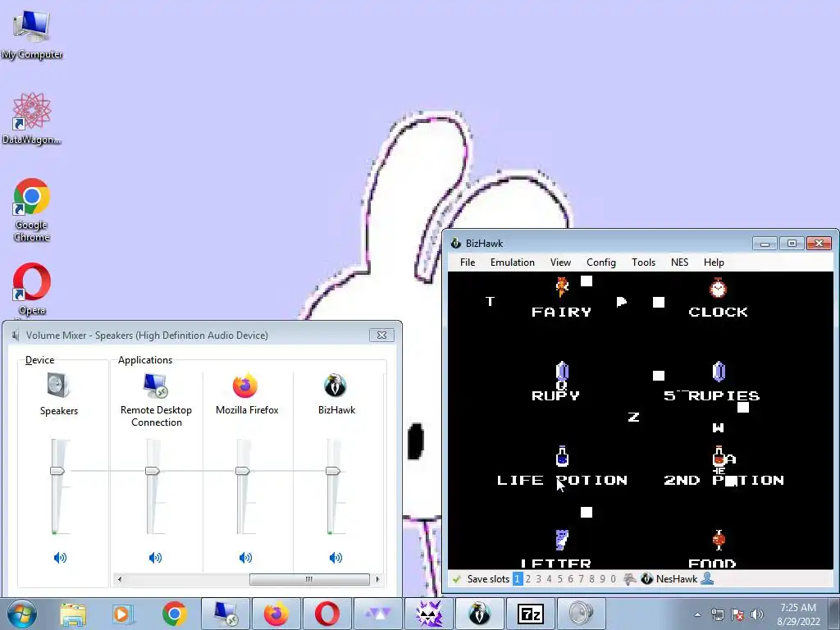Open the Config menu in BizHawk
840x630 pixels.
point(601,262)
